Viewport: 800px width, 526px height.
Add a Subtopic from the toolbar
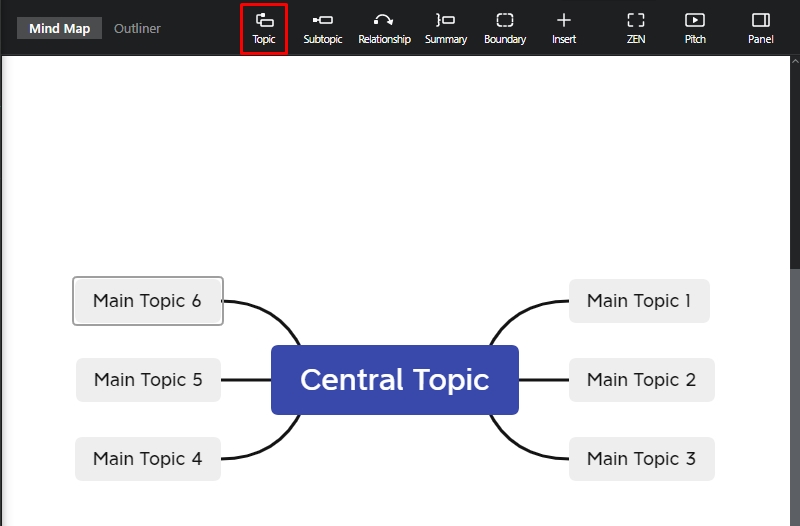322,29
